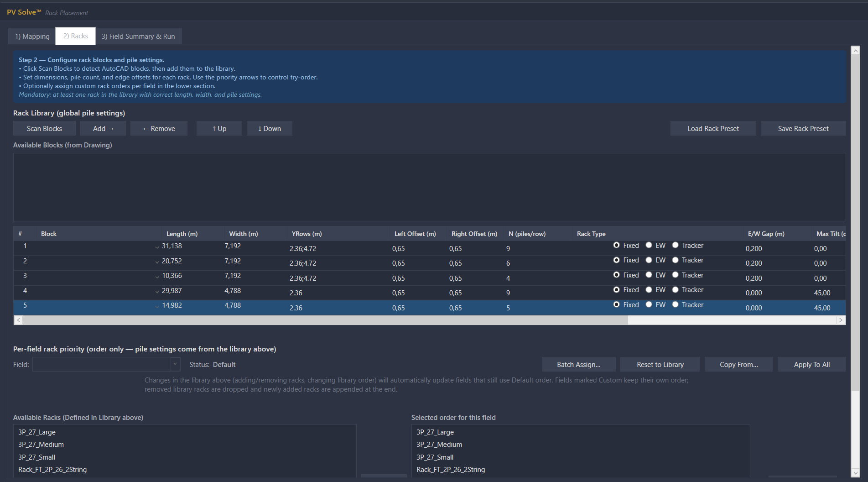
Task: Expand the Block dropdown in row 4
Action: (157, 292)
